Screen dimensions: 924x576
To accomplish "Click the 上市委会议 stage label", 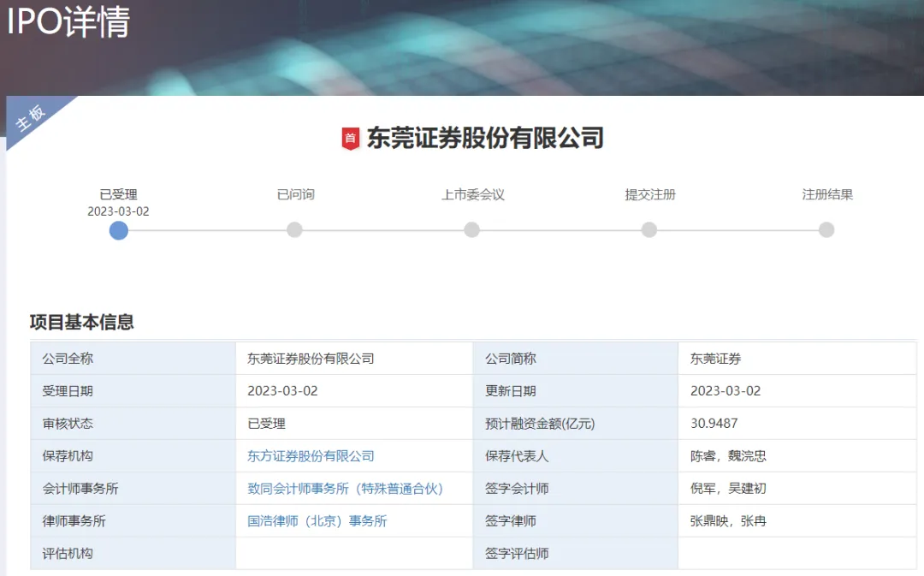I will coord(473,194).
